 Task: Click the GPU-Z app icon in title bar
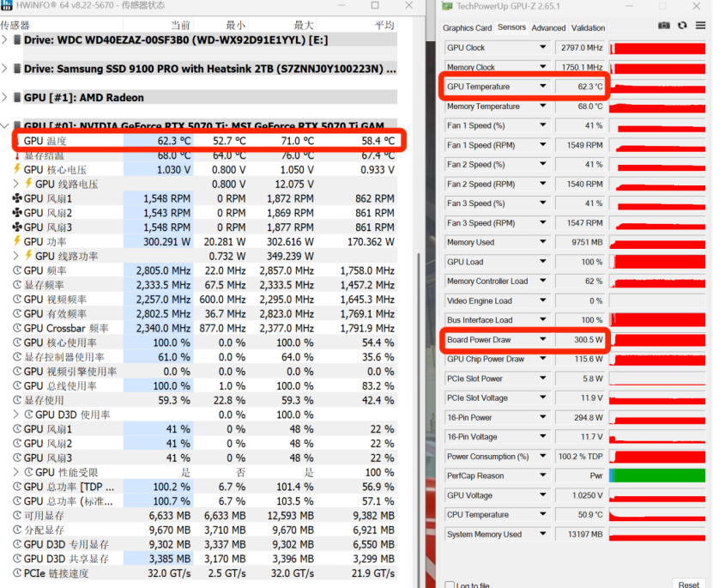pos(447,6)
